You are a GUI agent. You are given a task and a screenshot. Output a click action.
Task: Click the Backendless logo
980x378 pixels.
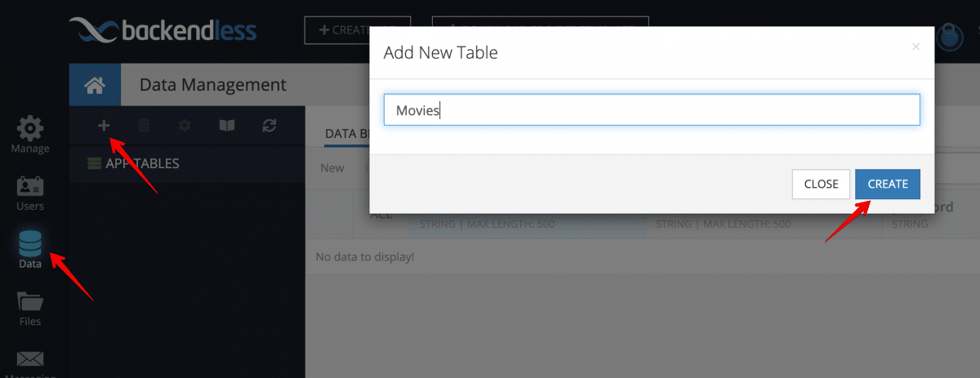[163, 32]
